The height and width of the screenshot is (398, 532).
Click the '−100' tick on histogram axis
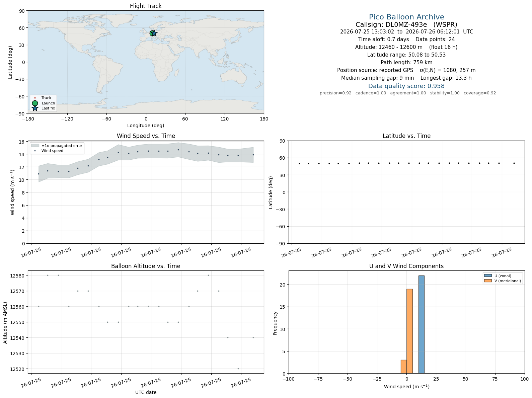point(289,379)
